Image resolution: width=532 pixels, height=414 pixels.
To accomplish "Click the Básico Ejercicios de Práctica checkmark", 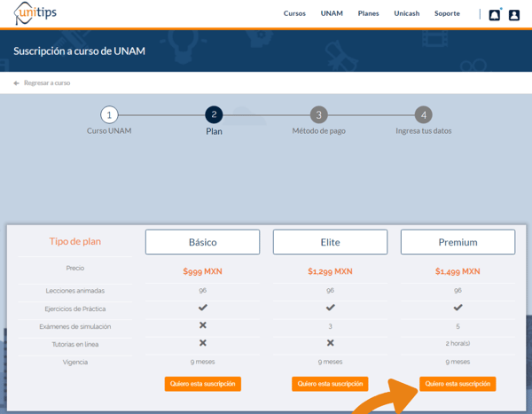I will [x=202, y=308].
